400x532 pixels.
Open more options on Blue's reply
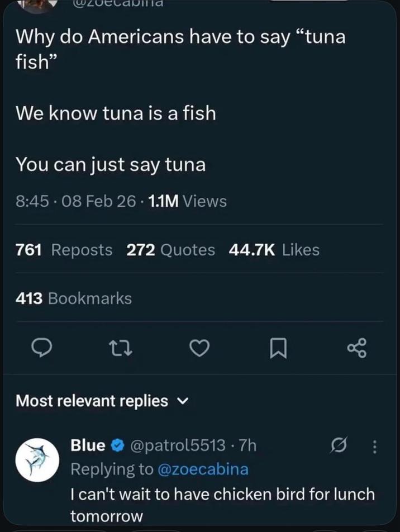pyautogui.click(x=375, y=445)
